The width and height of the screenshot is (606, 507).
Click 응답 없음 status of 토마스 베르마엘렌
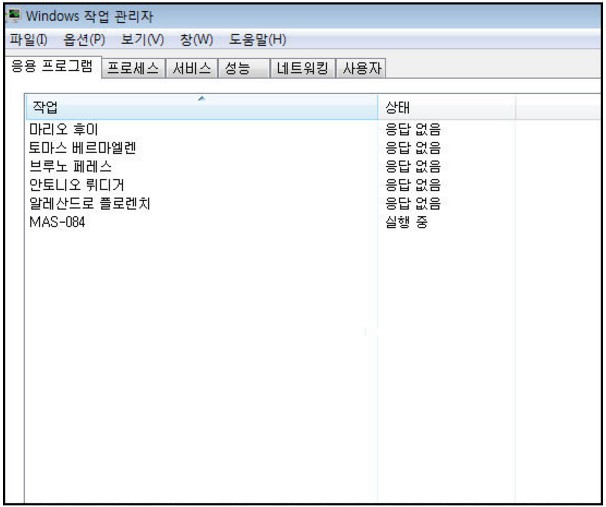[413, 148]
